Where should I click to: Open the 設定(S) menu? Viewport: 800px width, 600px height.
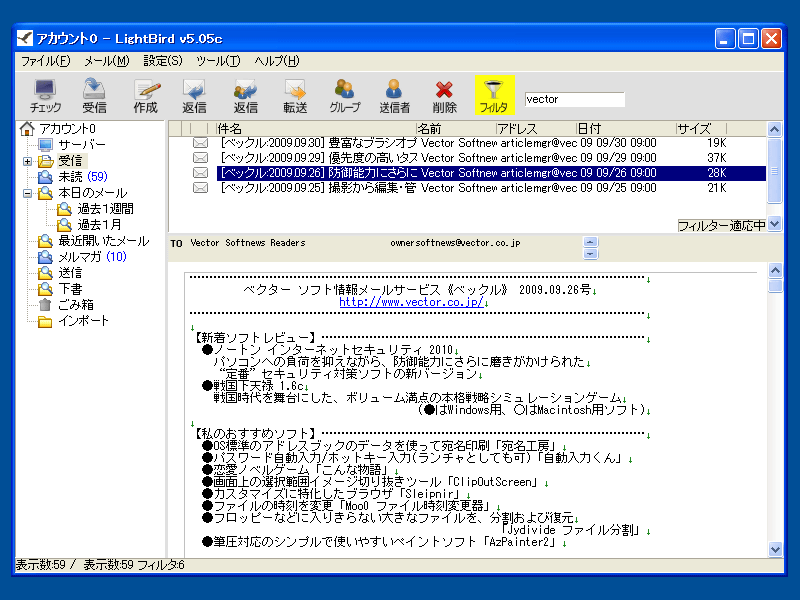[x=163, y=61]
